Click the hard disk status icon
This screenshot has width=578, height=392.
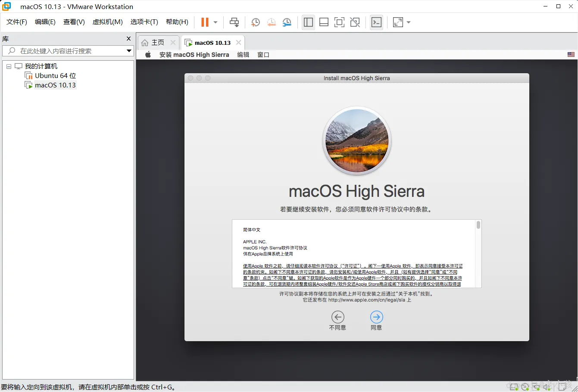pos(514,386)
